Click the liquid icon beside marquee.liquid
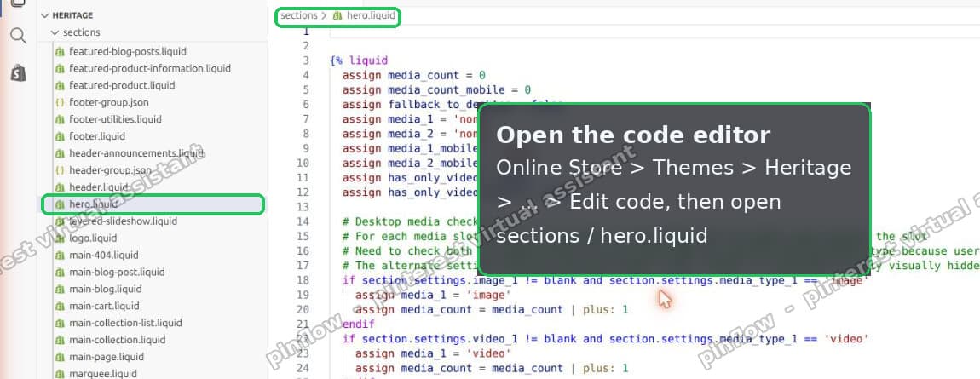The width and height of the screenshot is (980, 379). (x=60, y=373)
